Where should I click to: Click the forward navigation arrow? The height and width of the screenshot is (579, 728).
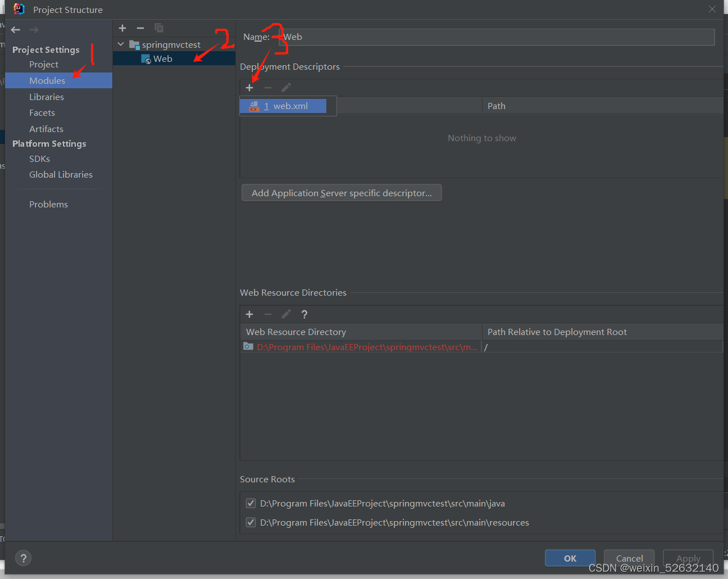(34, 29)
